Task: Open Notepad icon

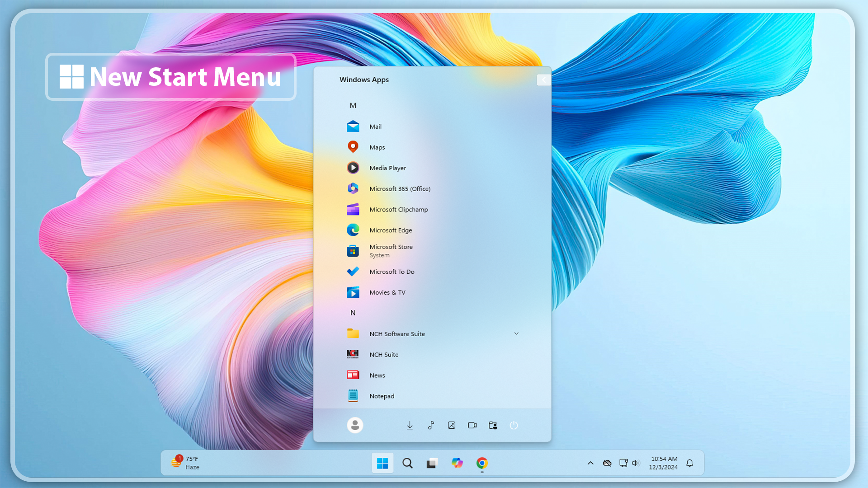Action: (x=353, y=396)
